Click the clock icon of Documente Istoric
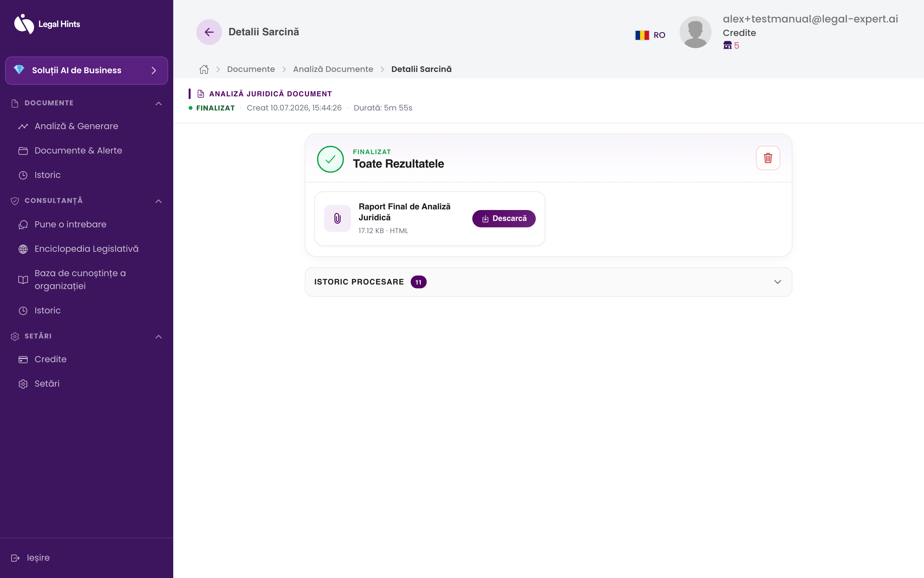 [23, 175]
